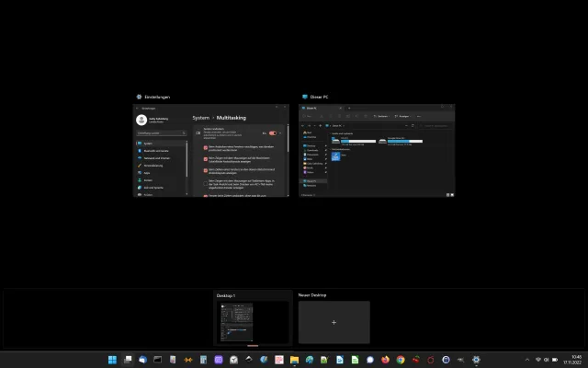Click the Dieser PC title above the thumbnail
The height and width of the screenshot is (368, 588).
(x=319, y=97)
